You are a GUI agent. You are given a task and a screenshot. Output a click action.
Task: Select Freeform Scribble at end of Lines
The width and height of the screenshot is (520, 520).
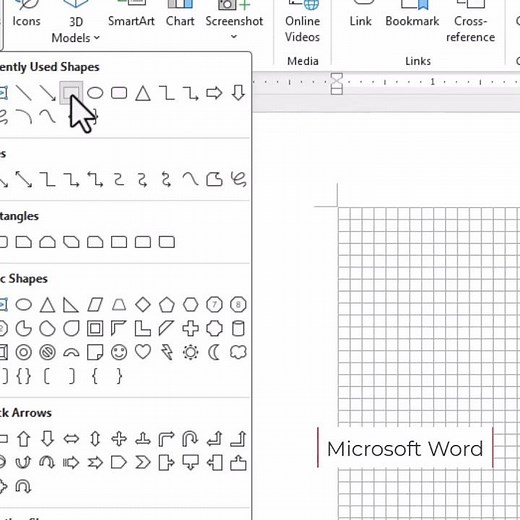click(x=239, y=179)
